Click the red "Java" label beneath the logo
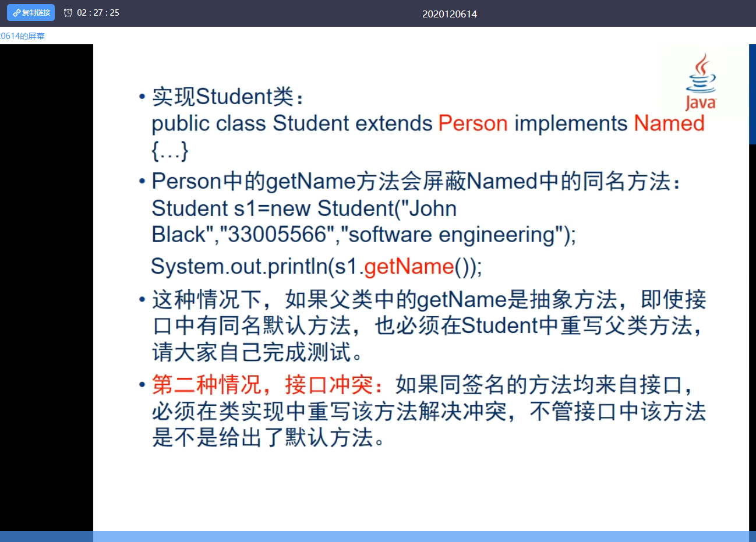 tap(701, 102)
